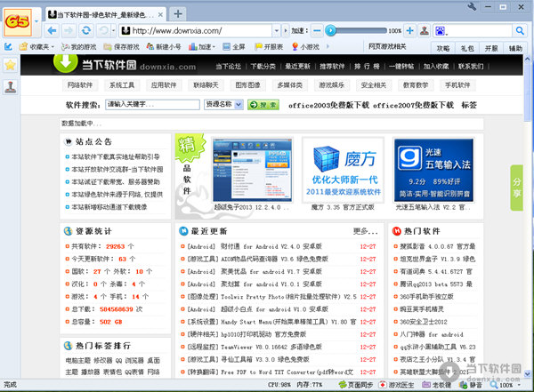Select the 手机软件 category
This screenshot has width=534, height=392.
pyautogui.click(x=457, y=85)
